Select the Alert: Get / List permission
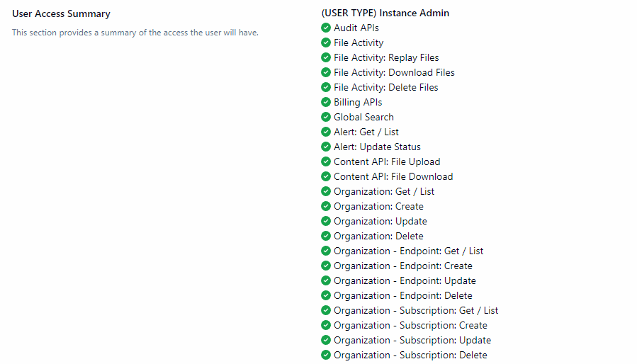Image resolution: width=637 pixels, height=364 pixels. 366,132
